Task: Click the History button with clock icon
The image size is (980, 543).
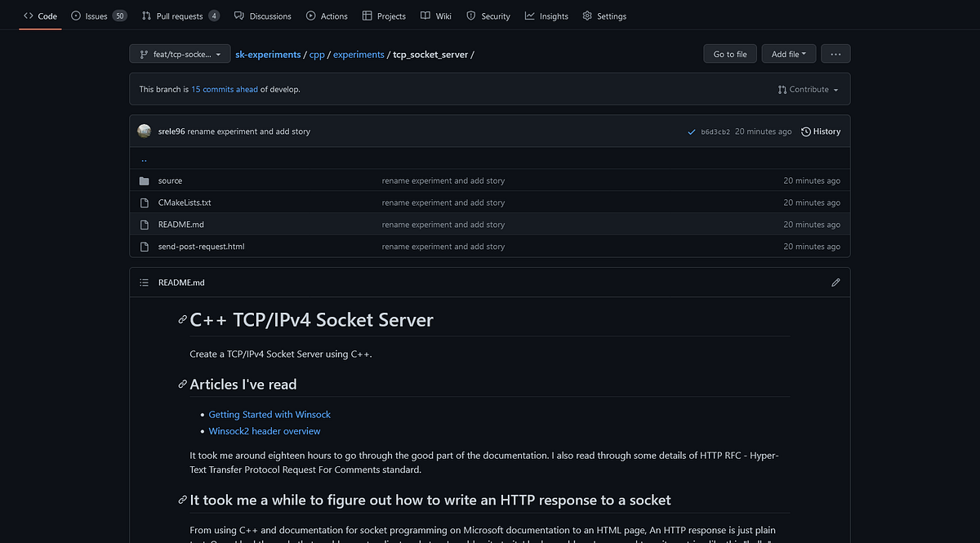Action: click(820, 131)
